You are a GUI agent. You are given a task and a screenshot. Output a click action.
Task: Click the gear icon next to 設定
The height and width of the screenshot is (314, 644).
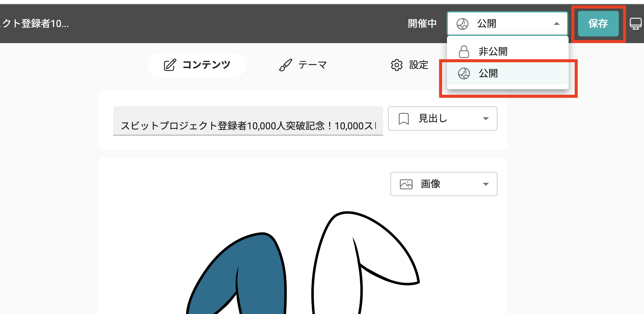click(396, 65)
